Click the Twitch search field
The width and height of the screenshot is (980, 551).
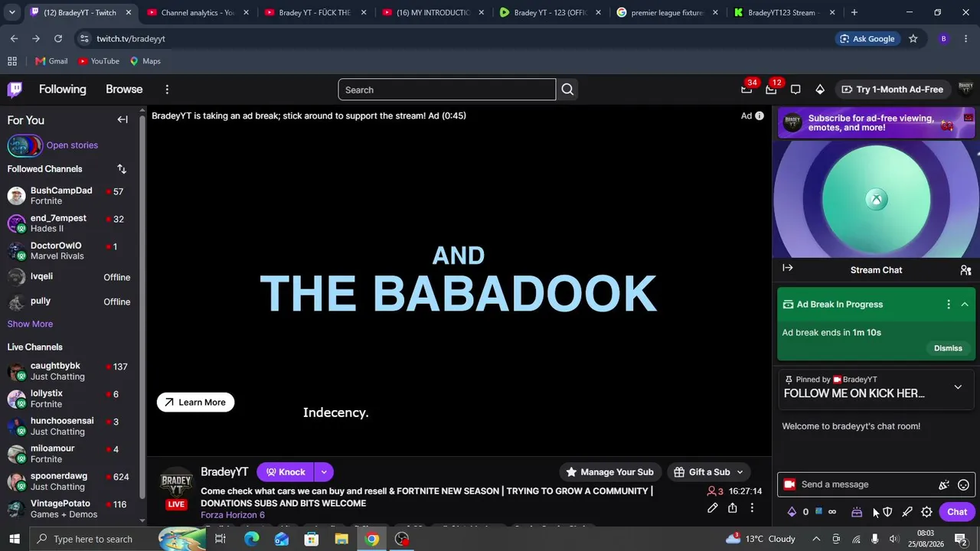[x=447, y=90]
